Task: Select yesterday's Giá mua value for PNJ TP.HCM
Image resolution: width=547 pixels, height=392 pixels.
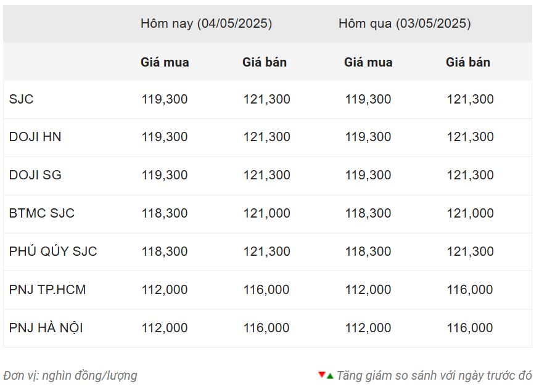Action: pyautogui.click(x=368, y=290)
